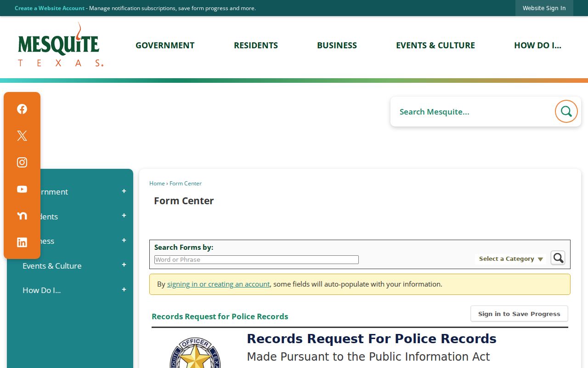Open the Facebook social icon

[22, 109]
